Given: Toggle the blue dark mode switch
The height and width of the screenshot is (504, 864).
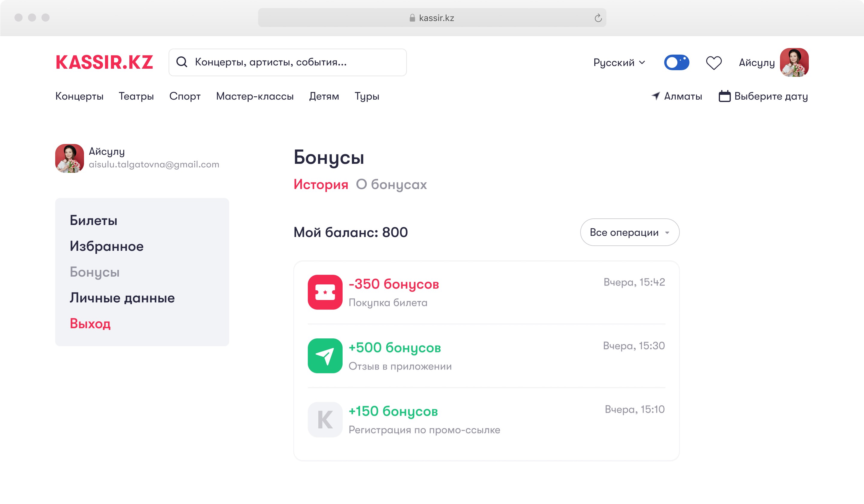Looking at the screenshot, I should [676, 62].
